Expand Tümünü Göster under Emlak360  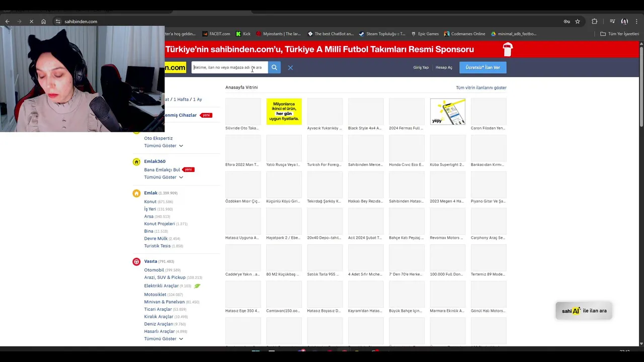(164, 177)
